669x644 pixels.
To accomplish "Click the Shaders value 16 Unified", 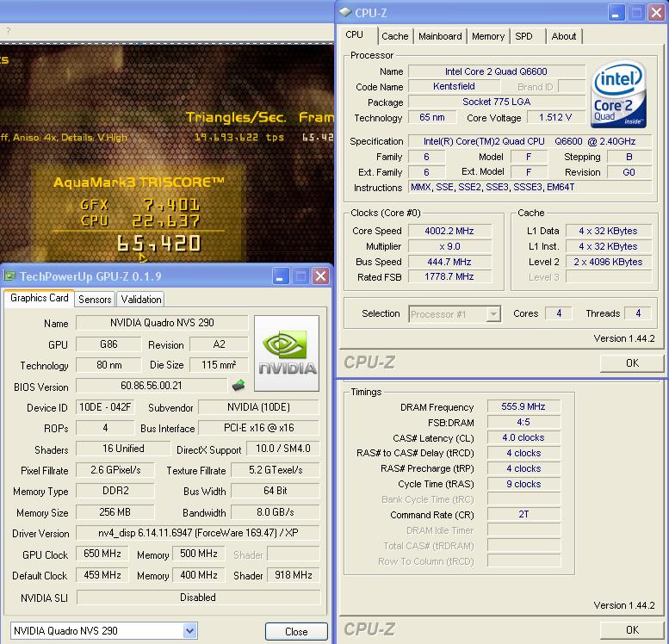I will tap(123, 449).
